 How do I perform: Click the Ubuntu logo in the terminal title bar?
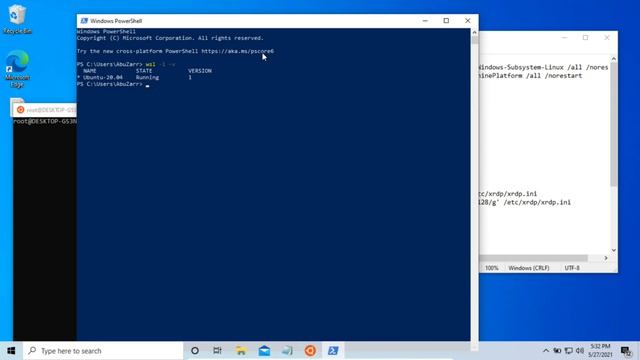coord(20,110)
